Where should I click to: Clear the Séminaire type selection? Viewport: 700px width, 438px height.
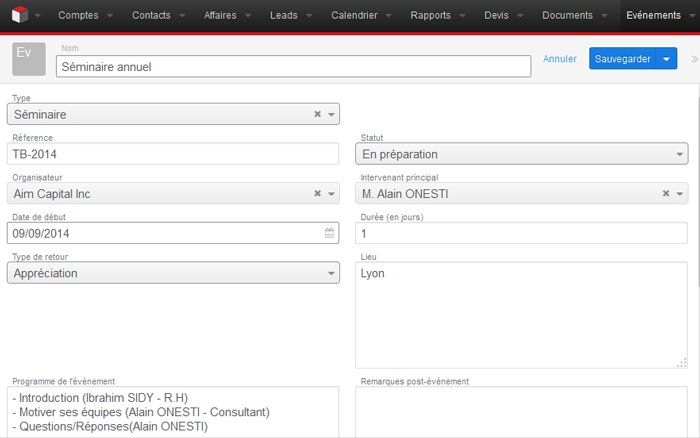tap(317, 114)
